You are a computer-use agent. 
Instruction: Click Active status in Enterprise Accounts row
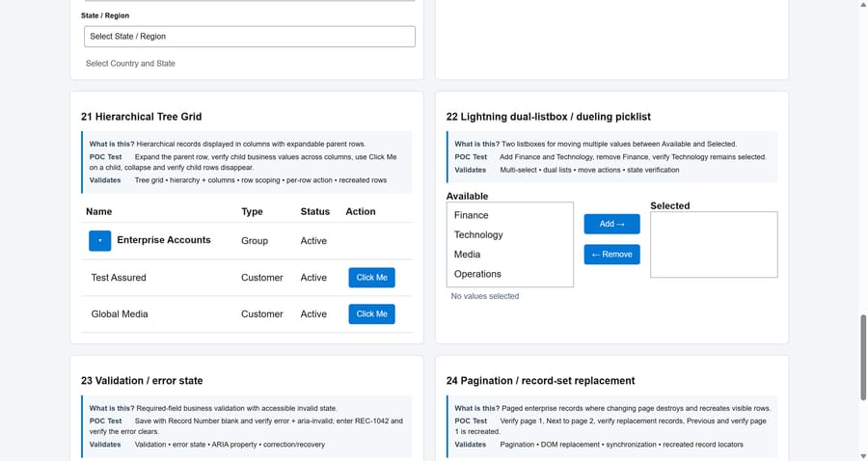tap(313, 241)
